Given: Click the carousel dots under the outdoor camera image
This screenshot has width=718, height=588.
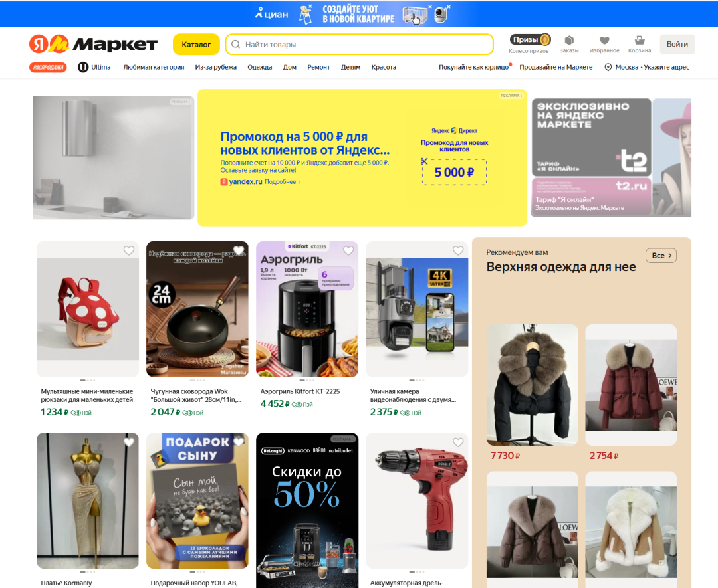Looking at the screenshot, I should point(417,380).
